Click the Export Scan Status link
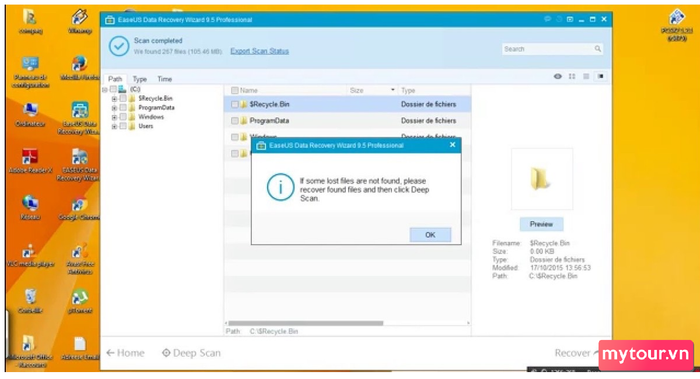The width and height of the screenshot is (700, 379). pos(259,51)
